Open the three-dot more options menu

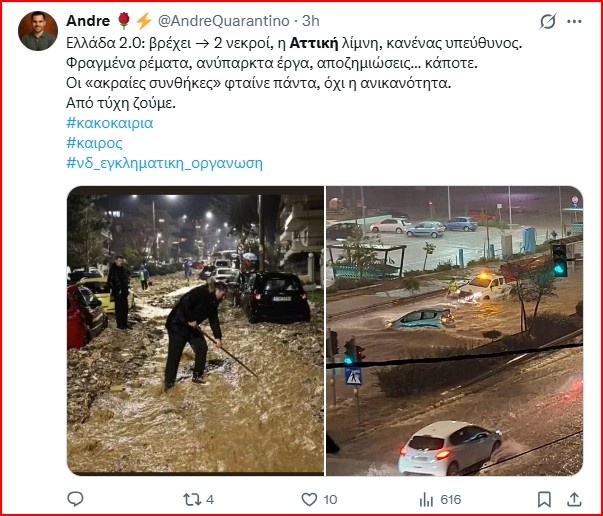tap(574, 22)
